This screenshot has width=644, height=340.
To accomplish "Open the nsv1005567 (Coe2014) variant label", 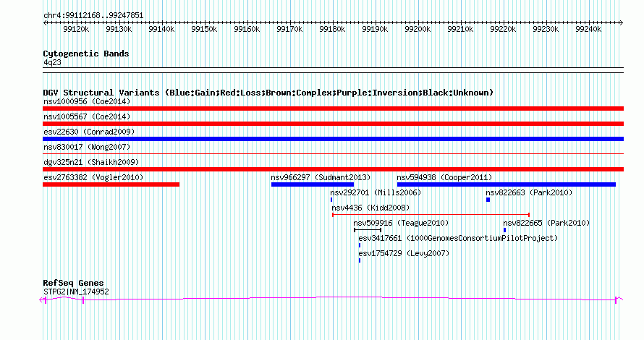I will point(87,116).
